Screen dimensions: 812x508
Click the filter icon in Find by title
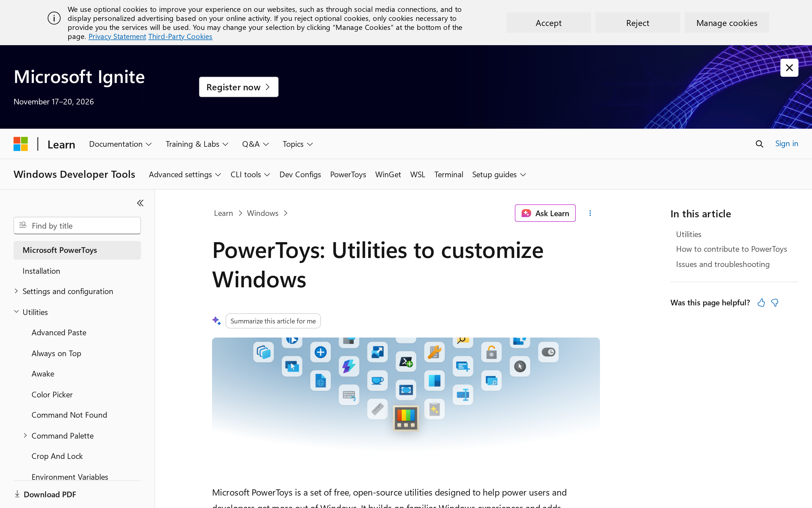click(x=23, y=225)
